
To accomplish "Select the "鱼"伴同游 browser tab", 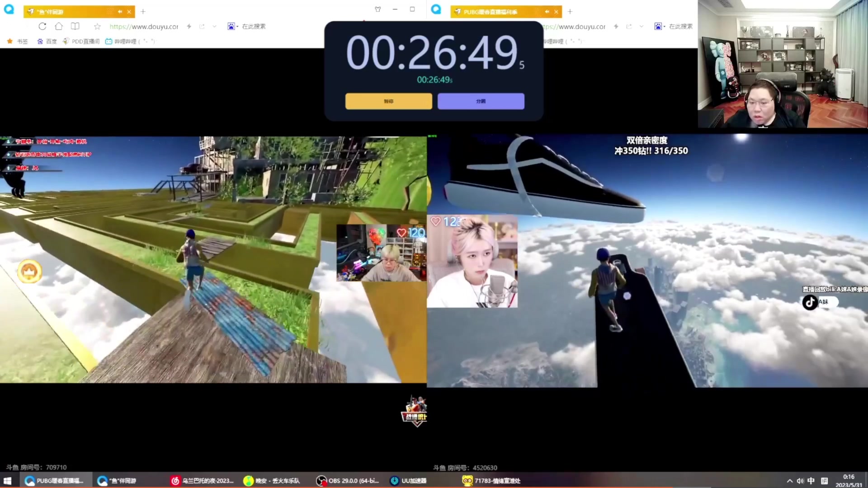I will coord(79,11).
